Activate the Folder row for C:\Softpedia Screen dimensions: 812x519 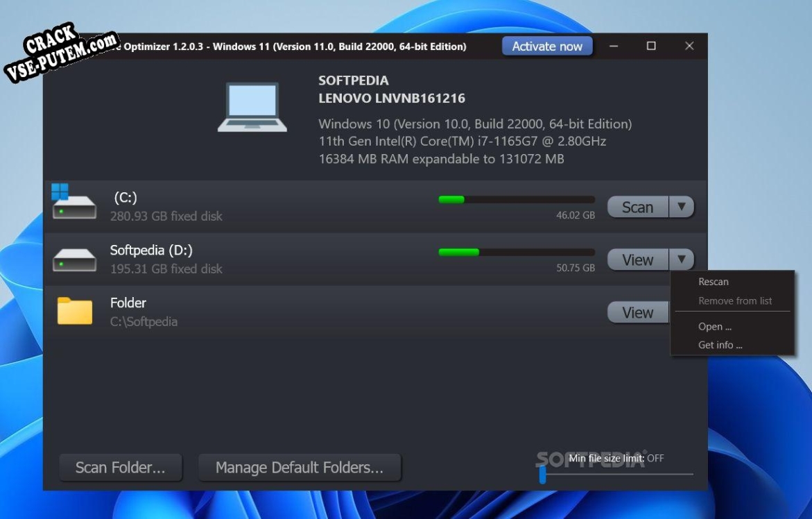(x=312, y=311)
